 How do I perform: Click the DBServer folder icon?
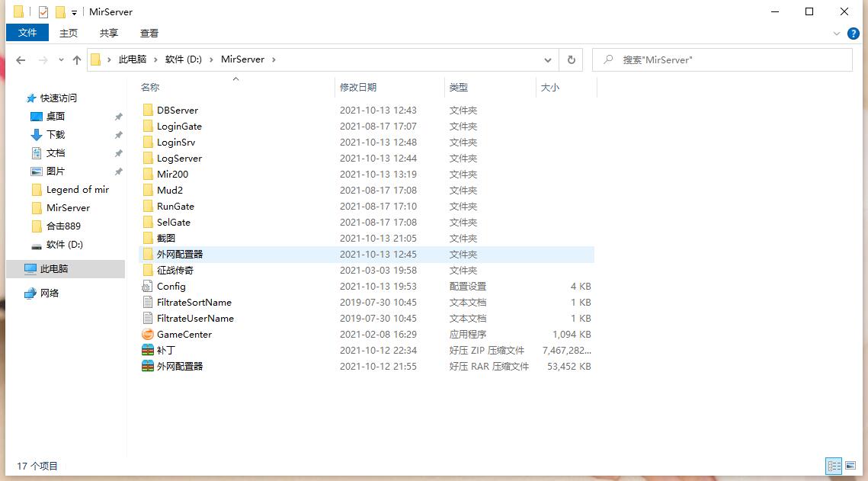click(x=147, y=110)
